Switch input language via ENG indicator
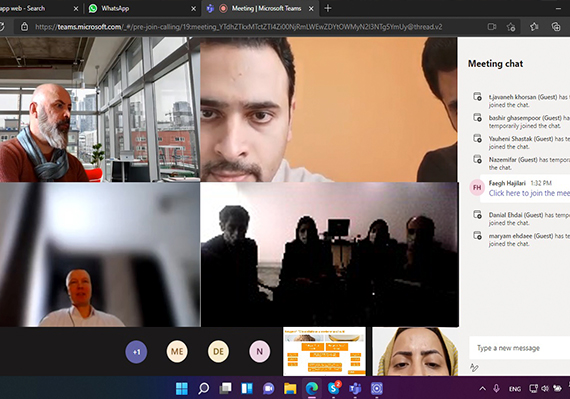 [x=514, y=389]
